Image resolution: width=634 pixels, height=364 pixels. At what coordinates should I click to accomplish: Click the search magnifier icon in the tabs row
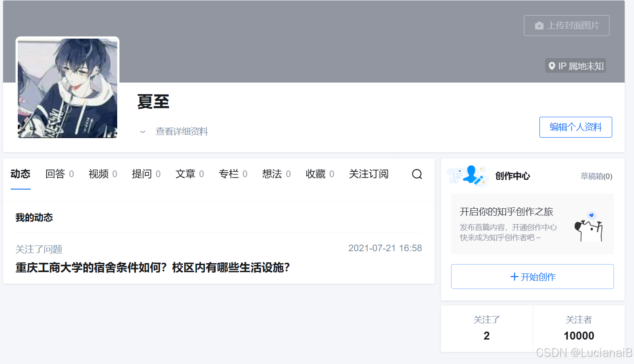(417, 174)
